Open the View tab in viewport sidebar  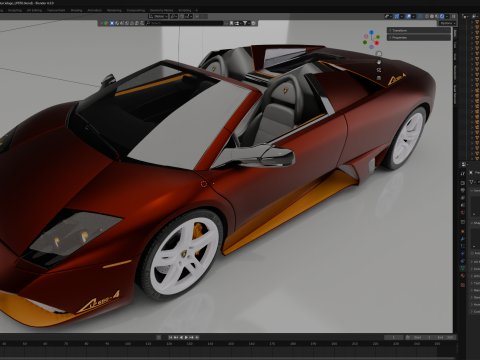pyautogui.click(x=455, y=57)
